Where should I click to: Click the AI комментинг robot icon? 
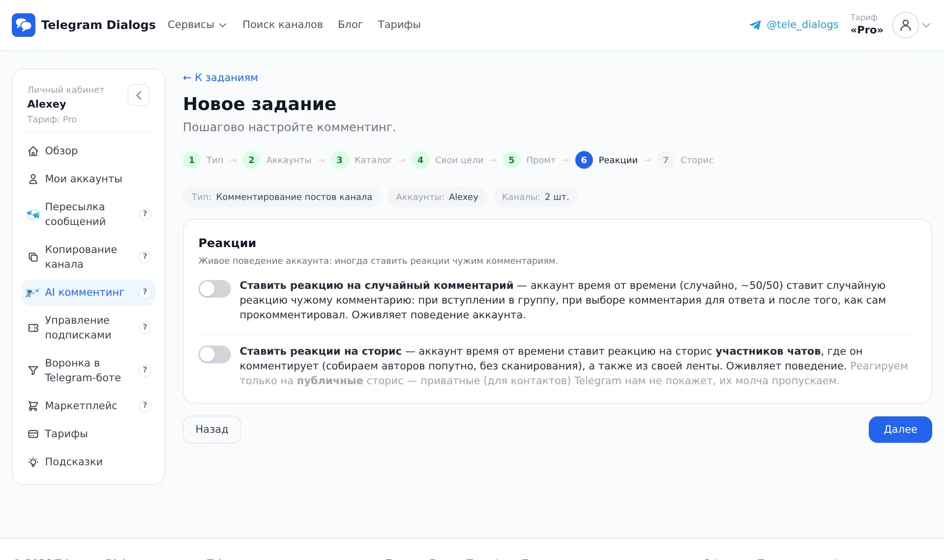coord(32,293)
